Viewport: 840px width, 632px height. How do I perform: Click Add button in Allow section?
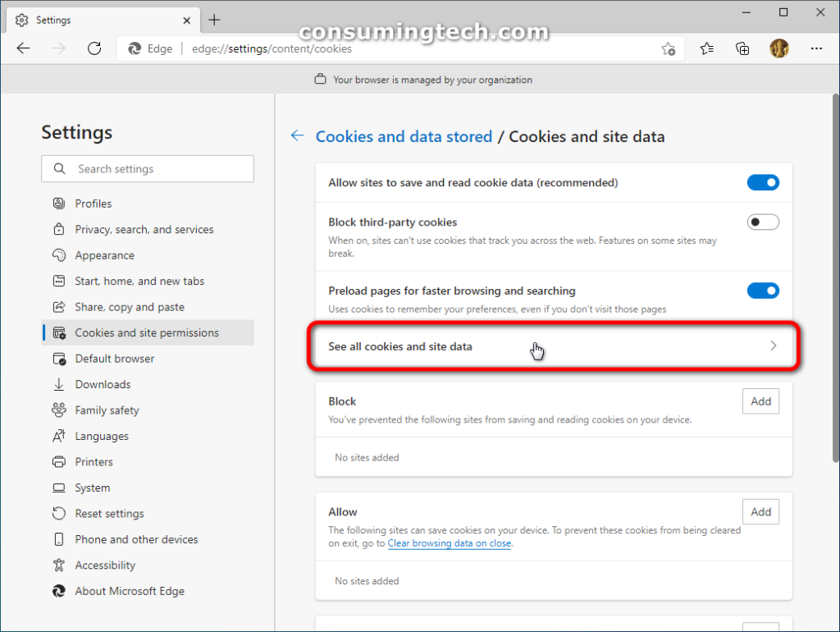coord(760,511)
